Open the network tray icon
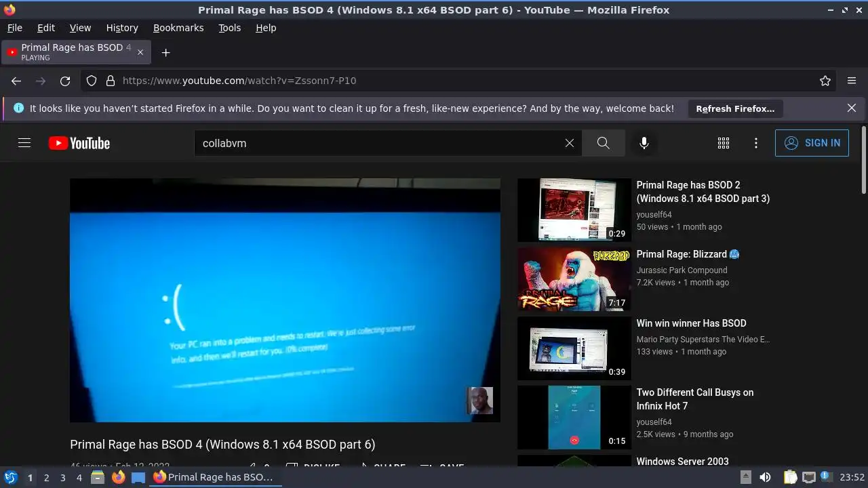This screenshot has width=868, height=488. (808, 477)
